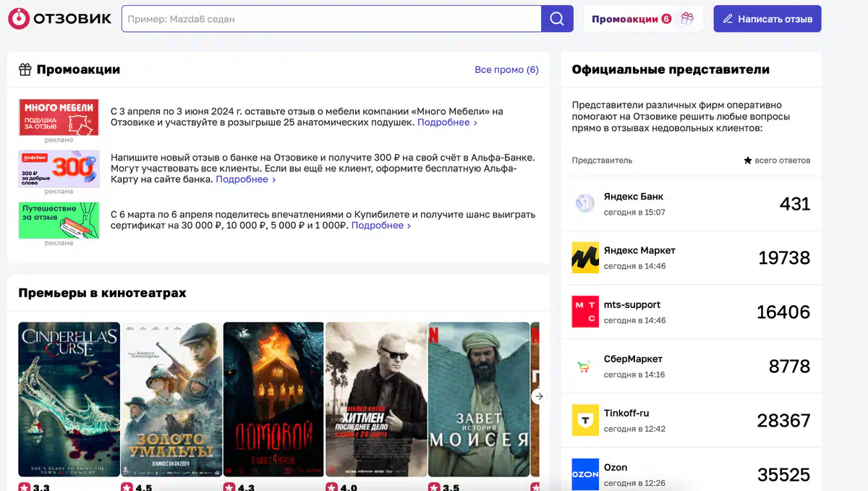Click the answer count 8778
Screen dimensions: 868x491
pyautogui.click(x=789, y=367)
